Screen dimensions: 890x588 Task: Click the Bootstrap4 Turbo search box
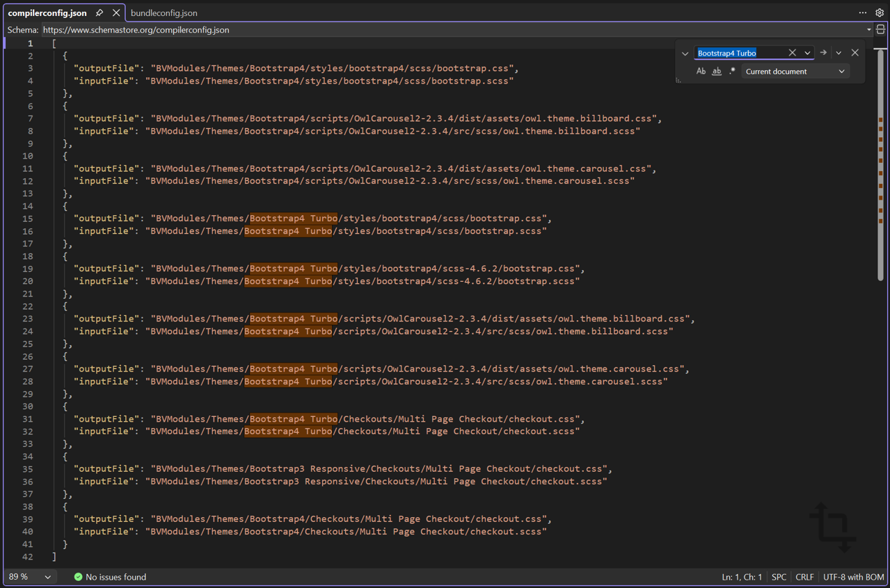pyautogui.click(x=741, y=53)
